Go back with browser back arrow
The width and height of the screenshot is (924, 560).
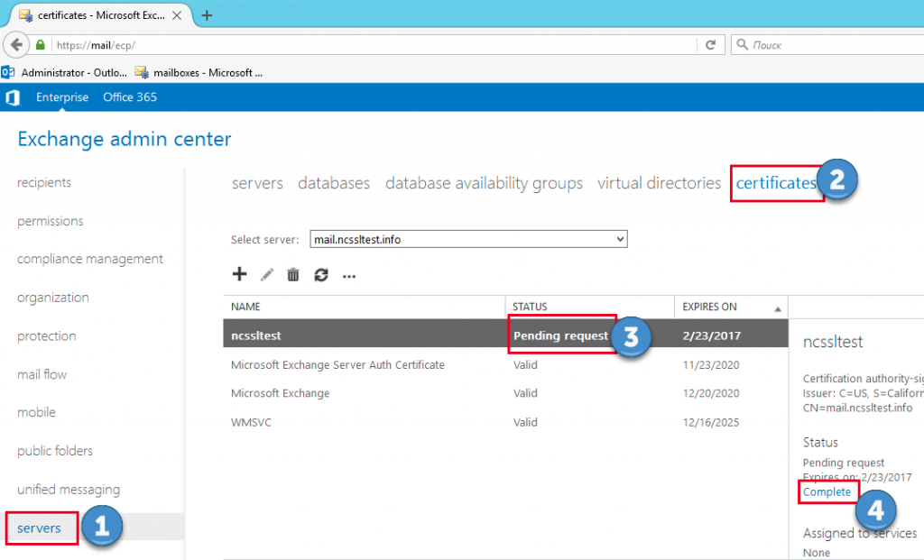[16, 45]
